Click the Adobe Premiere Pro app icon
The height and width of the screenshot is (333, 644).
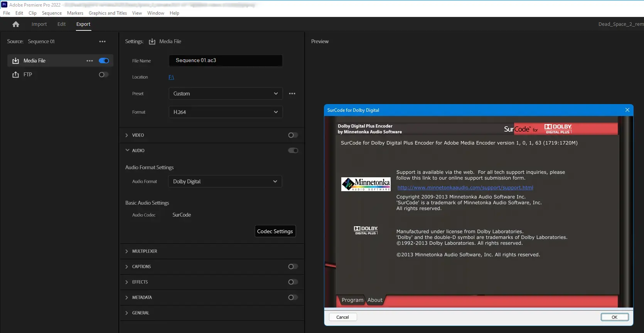(4, 5)
